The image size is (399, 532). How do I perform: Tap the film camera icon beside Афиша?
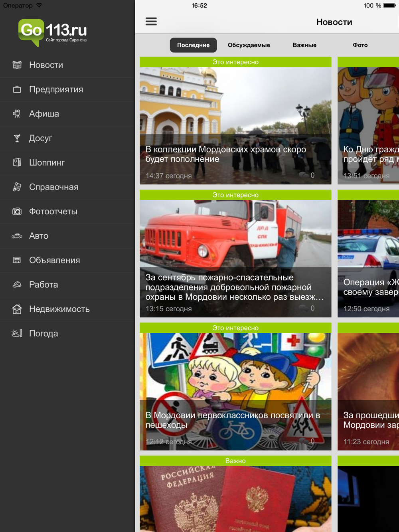(x=17, y=114)
